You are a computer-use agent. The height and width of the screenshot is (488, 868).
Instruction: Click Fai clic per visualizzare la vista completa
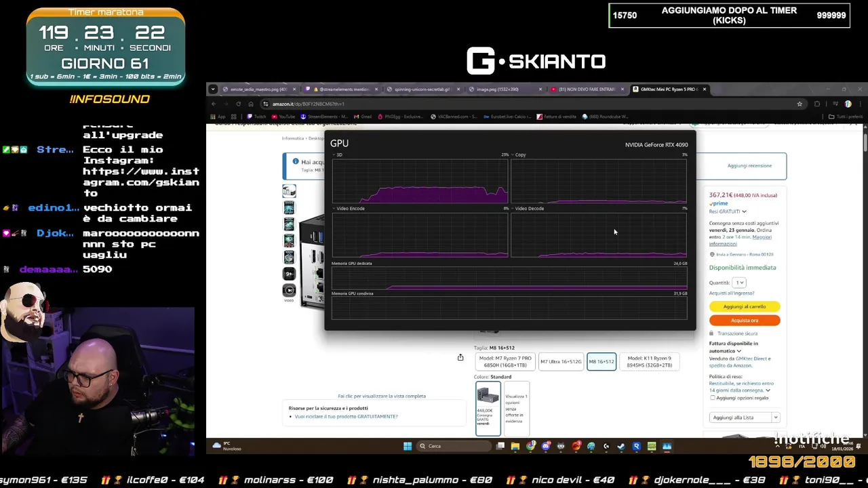[382, 396]
